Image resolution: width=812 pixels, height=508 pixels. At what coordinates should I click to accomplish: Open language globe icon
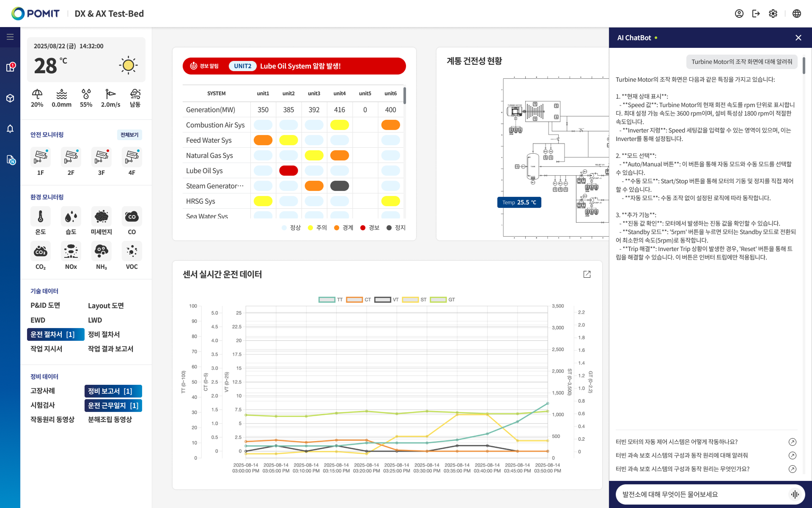(796, 14)
